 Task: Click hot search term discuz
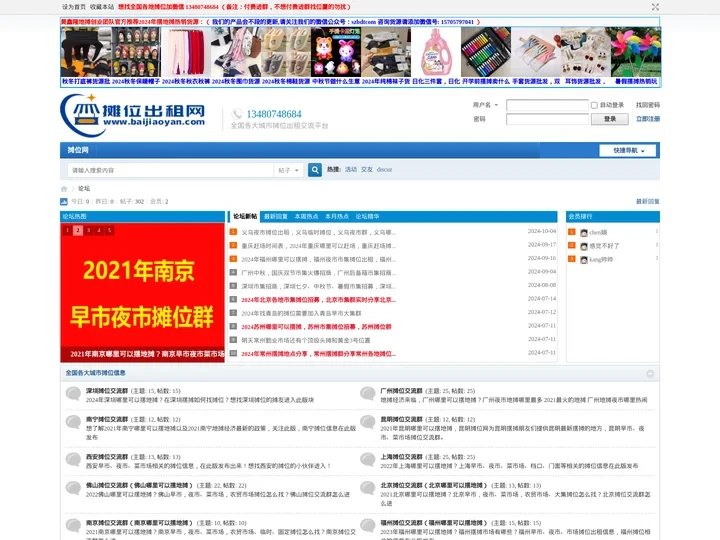(x=384, y=169)
